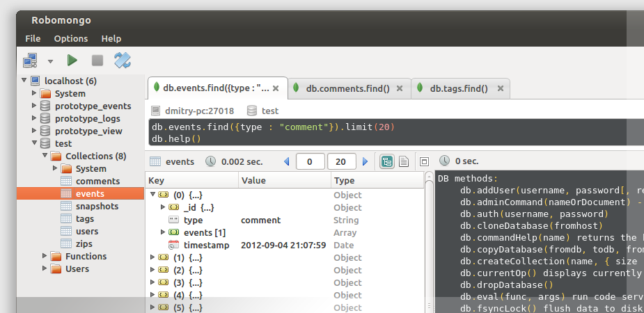Sort by the Type column header
The height and width of the screenshot is (313, 644).
tap(377, 181)
